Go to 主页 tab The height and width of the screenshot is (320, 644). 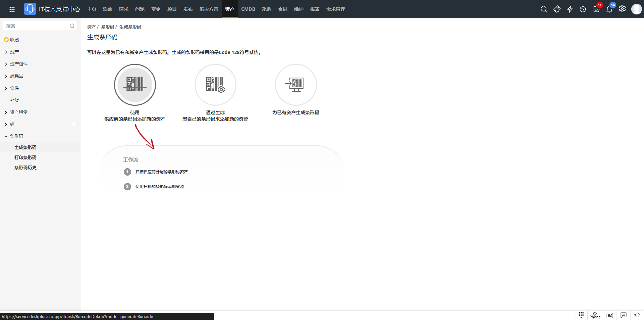[x=92, y=9]
